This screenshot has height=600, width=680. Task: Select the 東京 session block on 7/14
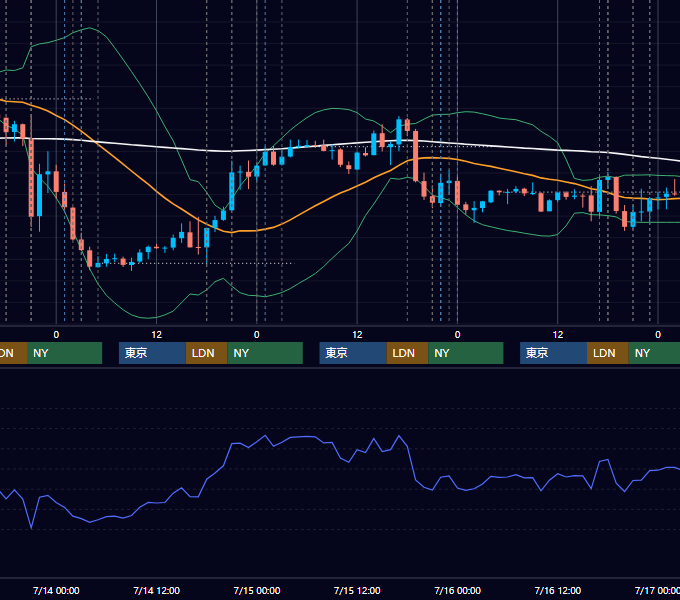click(x=152, y=353)
